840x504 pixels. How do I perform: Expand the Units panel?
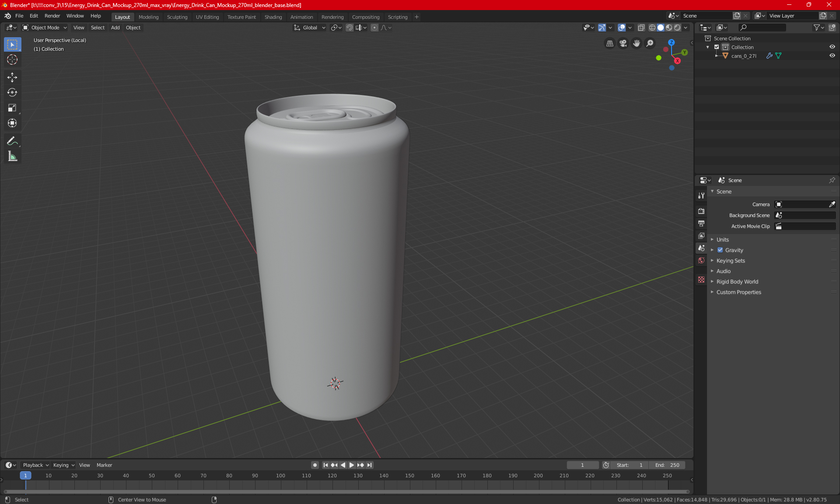tap(723, 240)
